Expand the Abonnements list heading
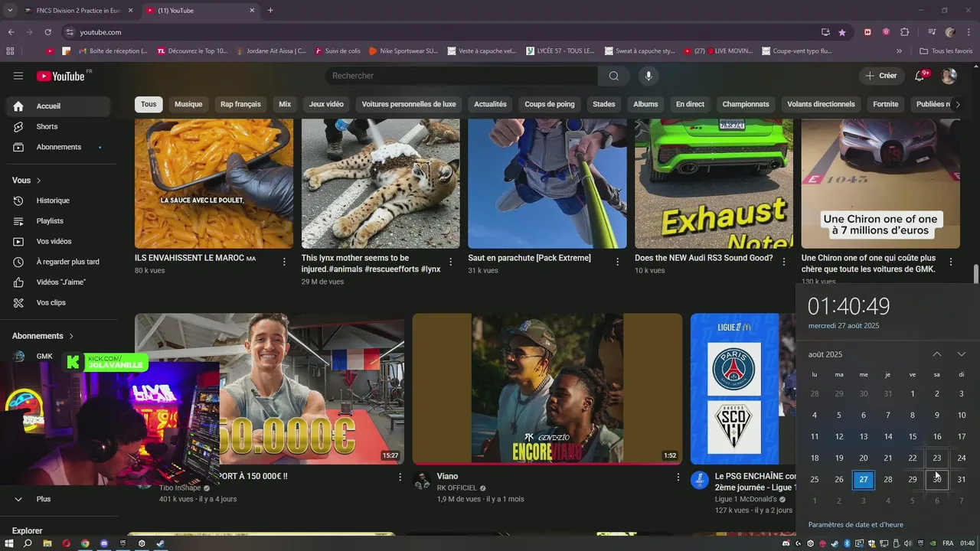980x551 pixels. [43, 336]
